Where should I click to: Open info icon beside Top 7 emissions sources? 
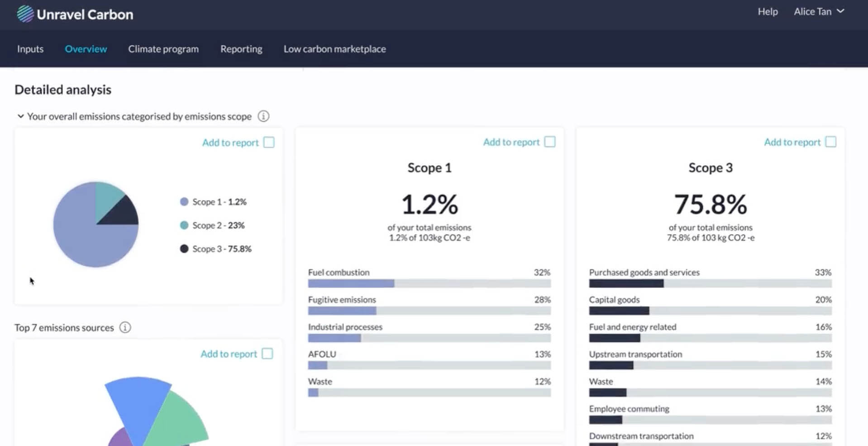(x=125, y=327)
